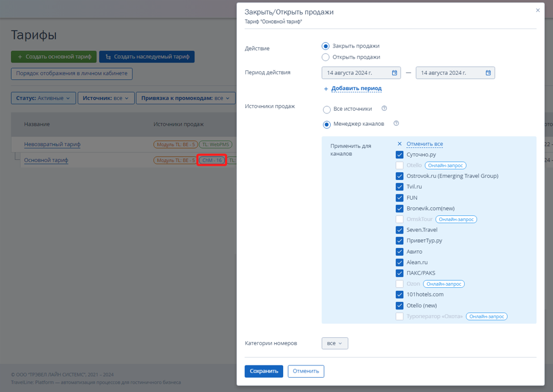Click period end date input field
The width and height of the screenshot is (553, 392).
pyautogui.click(x=455, y=73)
